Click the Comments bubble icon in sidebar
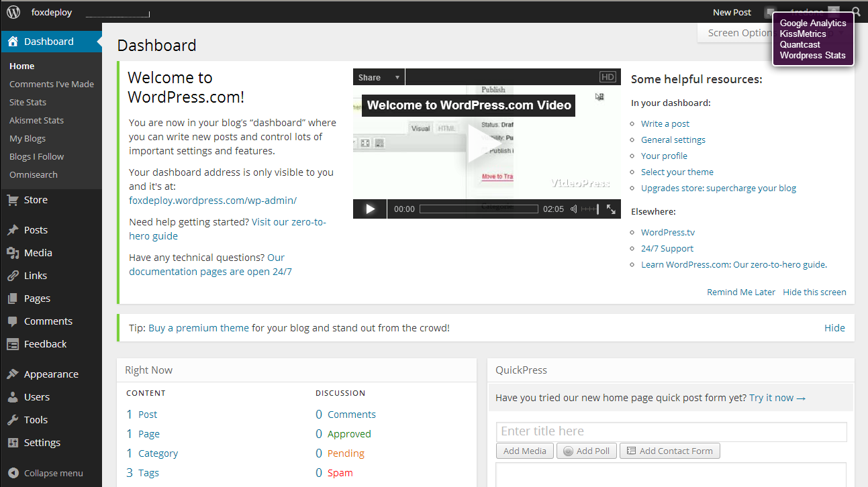The image size is (868, 487). coord(13,321)
